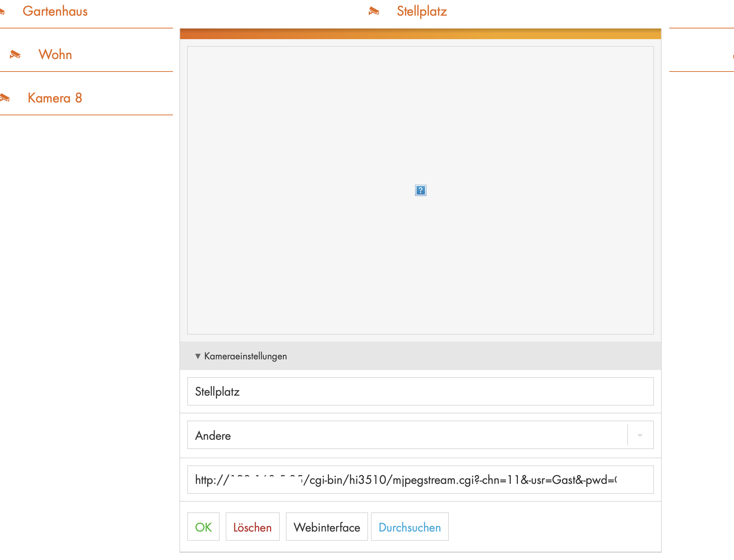Click the orange gradient header bar

[420, 34]
